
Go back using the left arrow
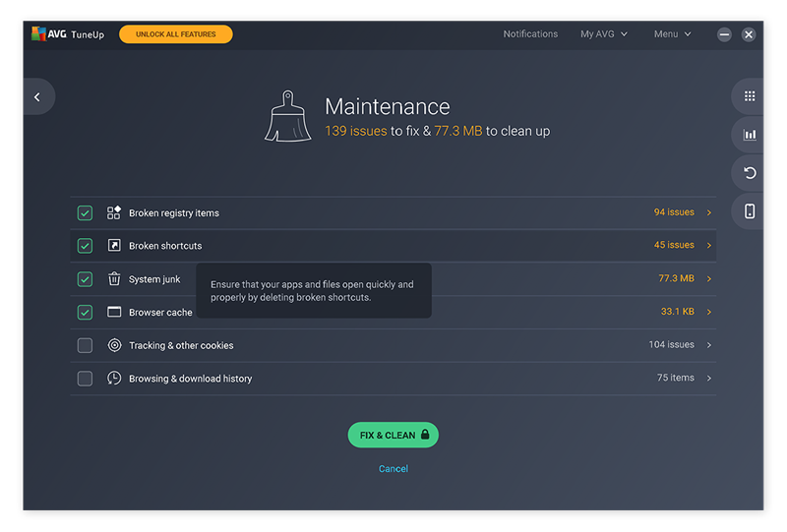pyautogui.click(x=37, y=96)
